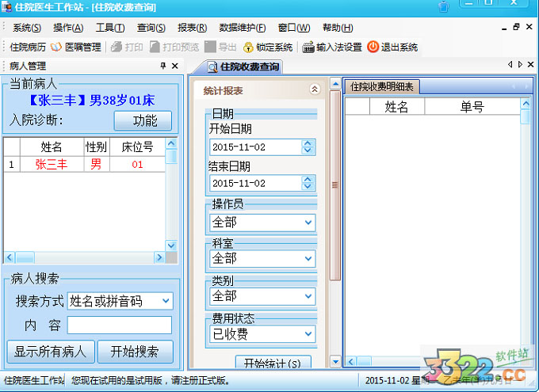539x392 pixels.
Task: Close the 病人管理 panel
Action: pyautogui.click(x=175, y=66)
